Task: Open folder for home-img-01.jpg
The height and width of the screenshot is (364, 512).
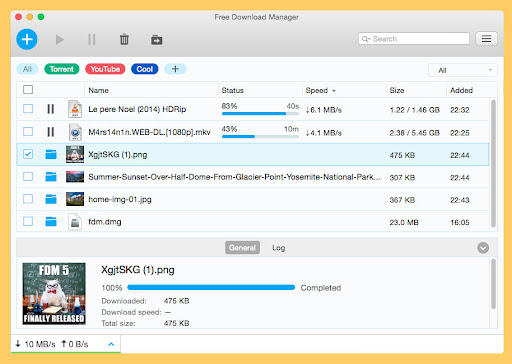Action: point(51,199)
